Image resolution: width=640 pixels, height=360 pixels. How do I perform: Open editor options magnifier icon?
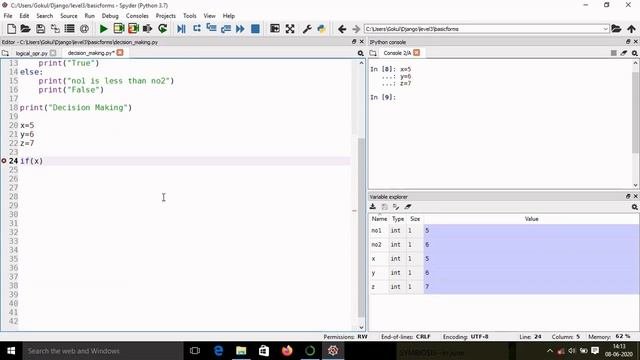tap(360, 53)
